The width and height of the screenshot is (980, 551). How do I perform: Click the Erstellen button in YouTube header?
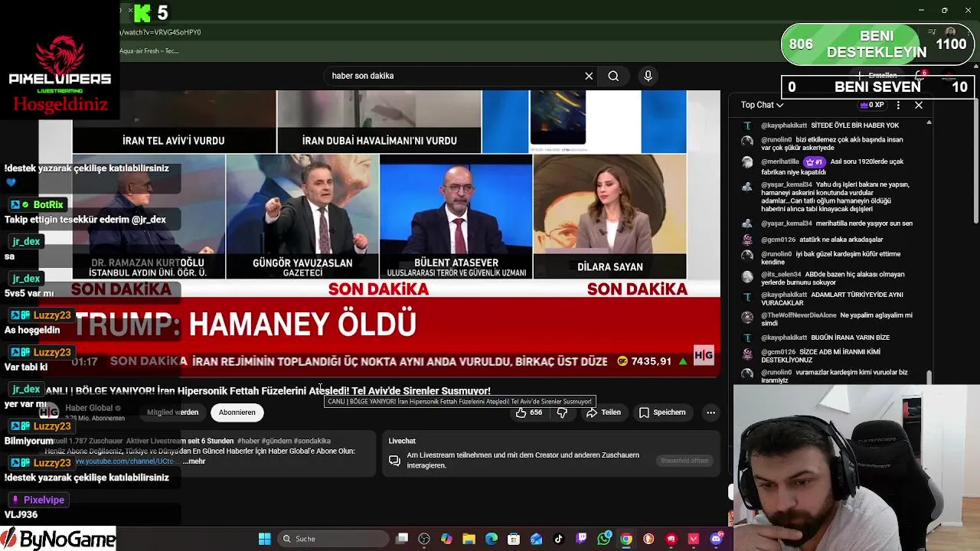point(877,76)
